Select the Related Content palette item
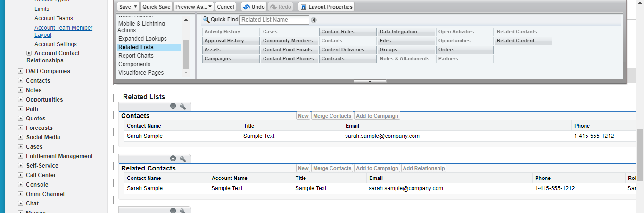 pyautogui.click(x=523, y=41)
